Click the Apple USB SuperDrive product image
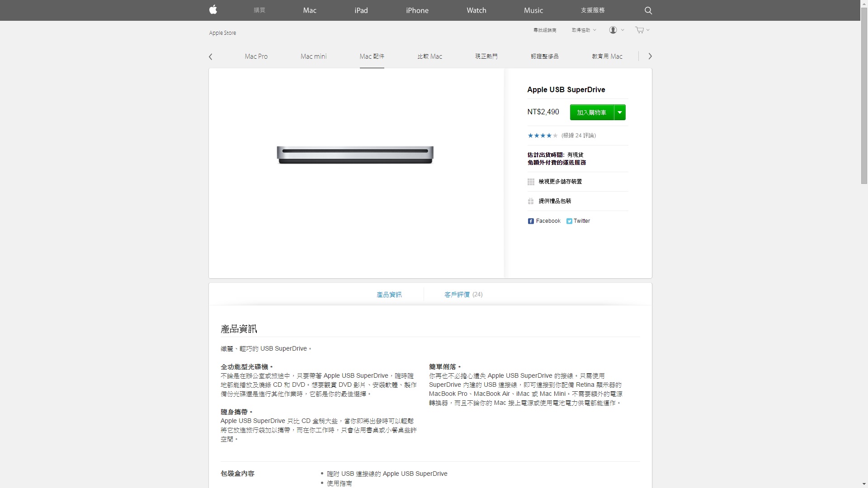The height and width of the screenshot is (488, 868). 355,155
